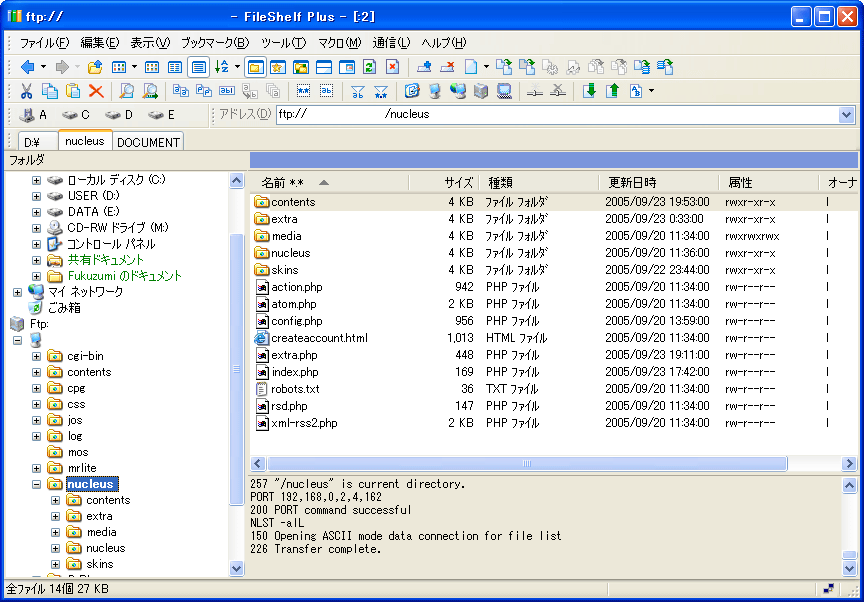Expand the USER (D:) drive node
Viewport: 864px width, 602px height.
[36, 196]
